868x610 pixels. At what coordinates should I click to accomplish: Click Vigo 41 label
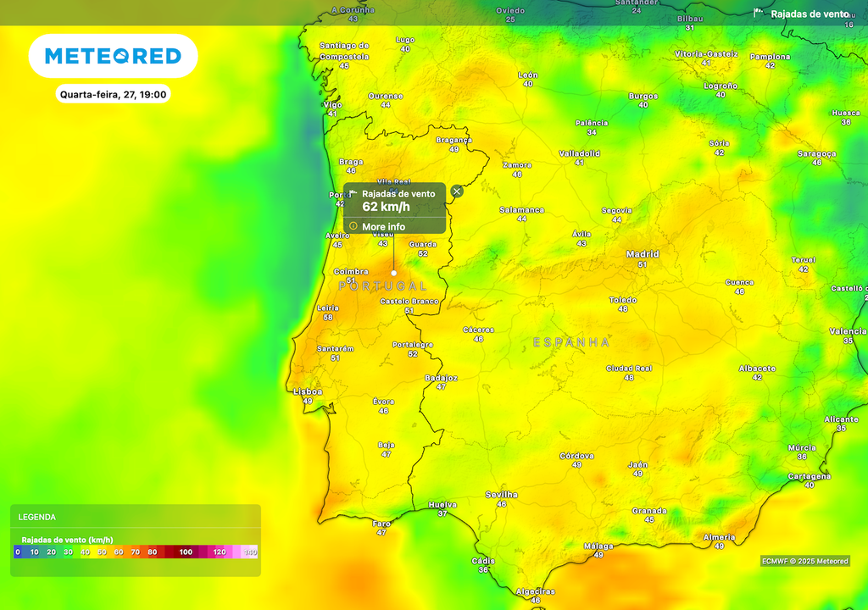point(332,109)
